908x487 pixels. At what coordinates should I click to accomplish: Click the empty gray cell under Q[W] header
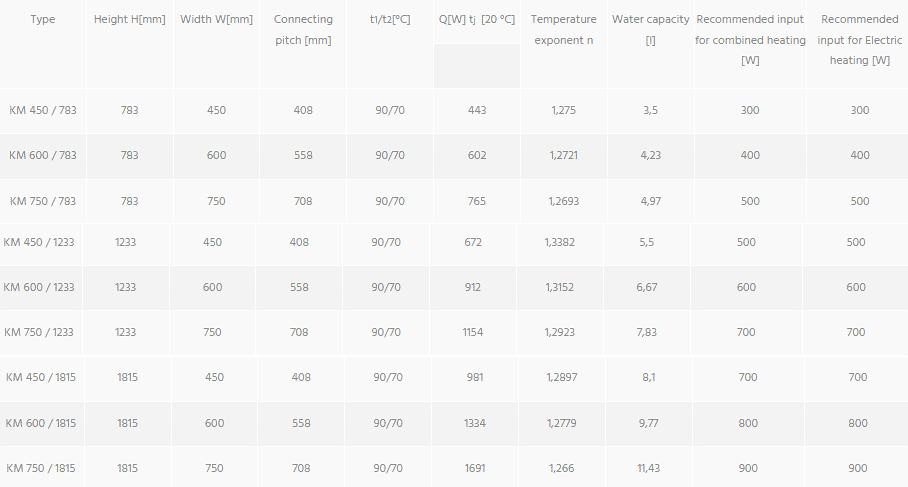[x=477, y=66]
